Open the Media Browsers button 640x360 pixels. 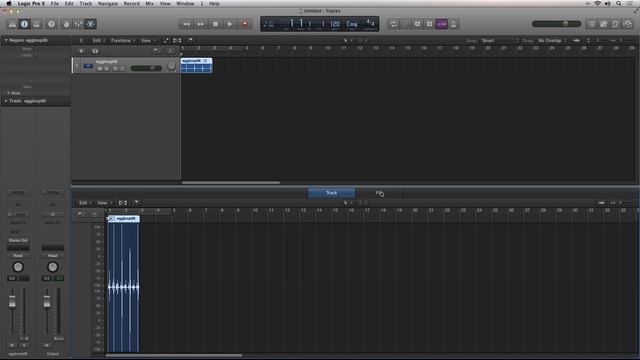click(628, 24)
